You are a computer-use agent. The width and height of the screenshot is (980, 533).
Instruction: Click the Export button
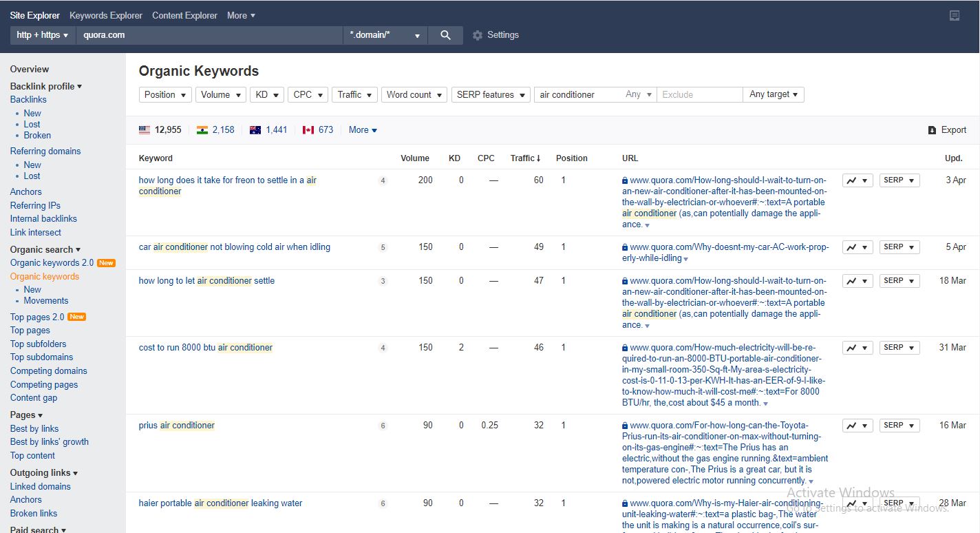pos(947,129)
